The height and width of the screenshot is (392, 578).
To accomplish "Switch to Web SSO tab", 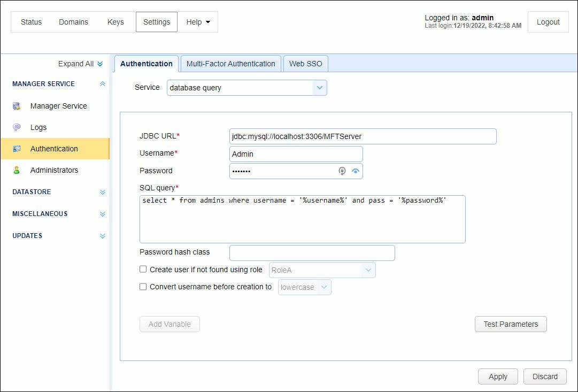I will click(306, 64).
